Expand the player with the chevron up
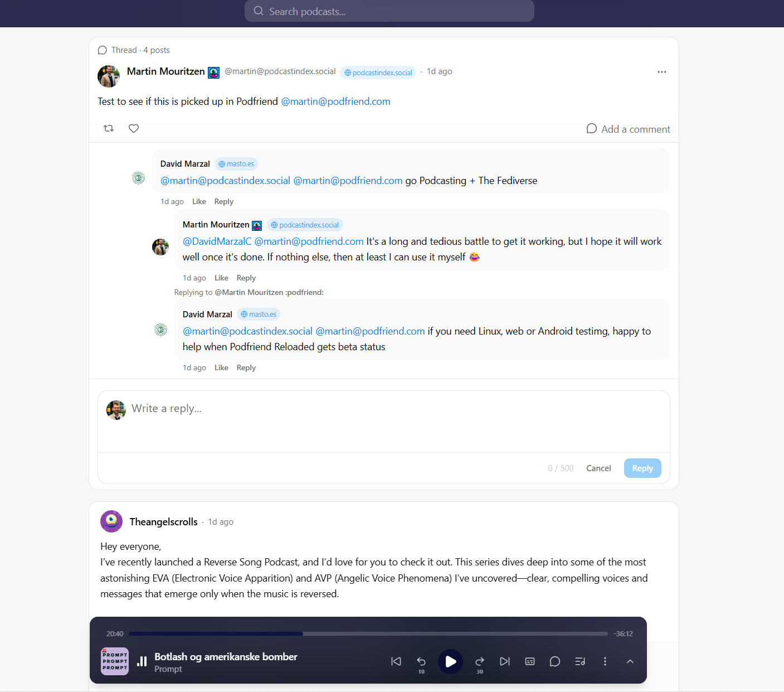 (630, 661)
